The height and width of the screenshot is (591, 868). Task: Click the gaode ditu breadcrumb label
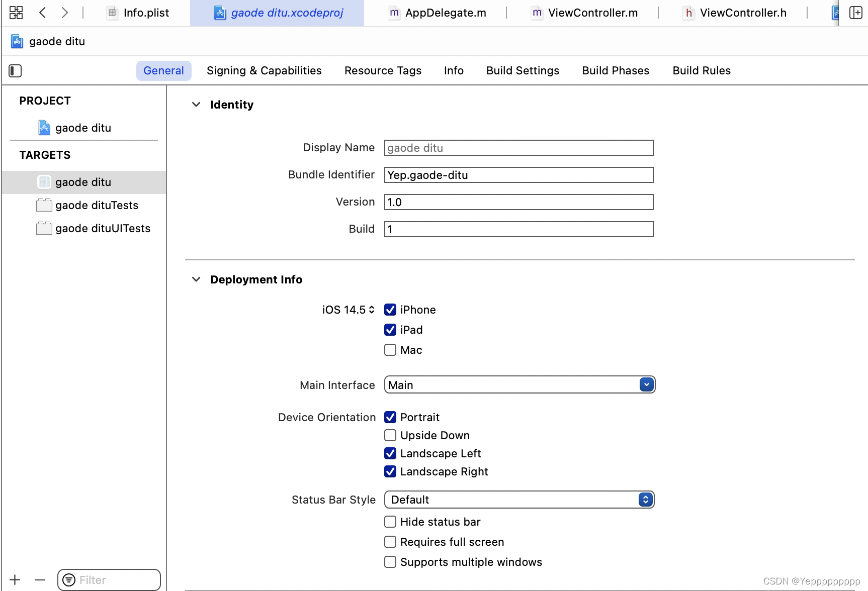[x=57, y=41]
